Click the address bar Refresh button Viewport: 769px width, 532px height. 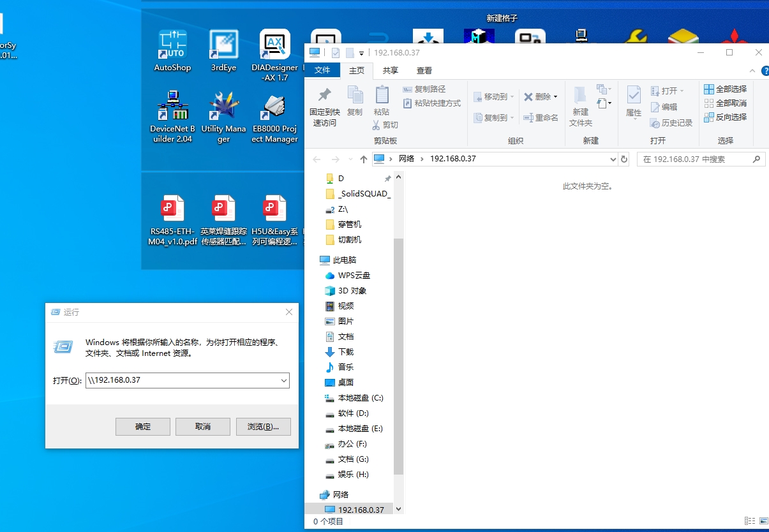pyautogui.click(x=624, y=159)
